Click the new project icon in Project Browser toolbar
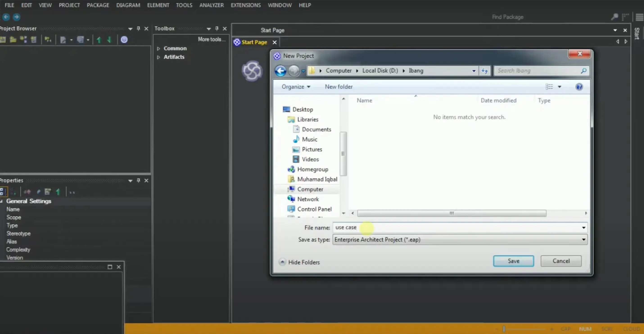Viewport: 644px width, 334px height. coord(3,40)
